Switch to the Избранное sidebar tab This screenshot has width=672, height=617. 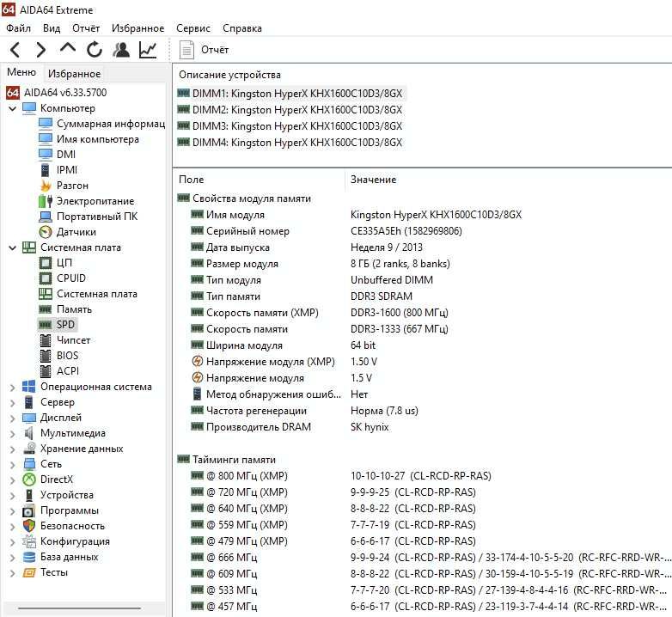74,74
